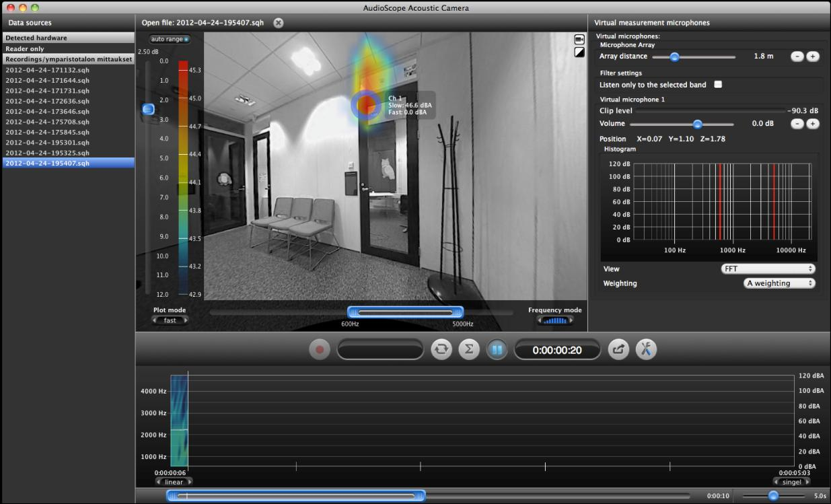The image size is (831, 504).
Task: Open recording 2012-04-24-171132.sqh
Action: (x=68, y=70)
